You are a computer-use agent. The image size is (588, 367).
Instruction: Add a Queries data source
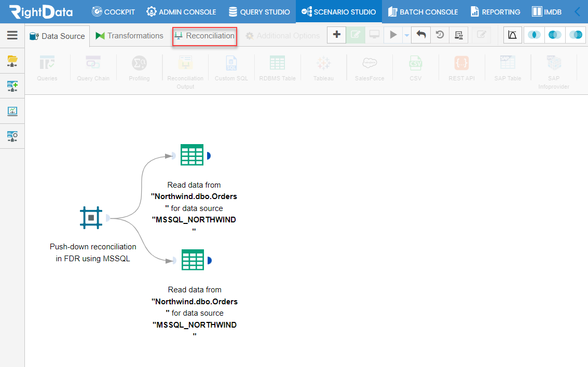(47, 68)
